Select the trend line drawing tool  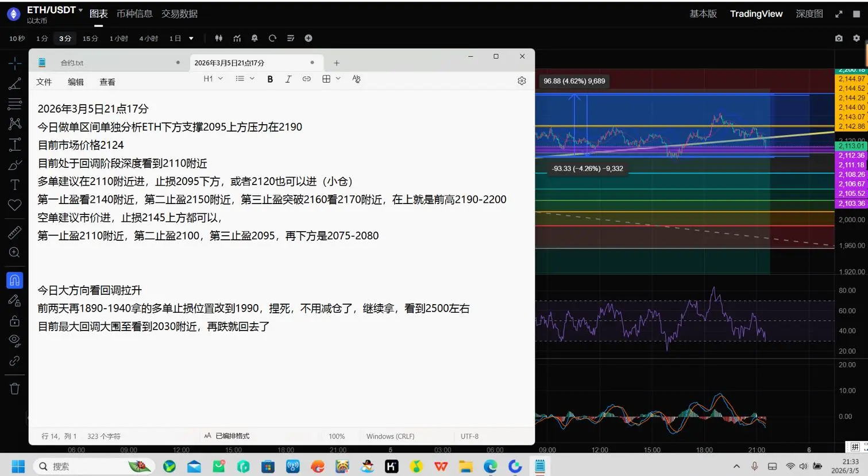(x=15, y=84)
